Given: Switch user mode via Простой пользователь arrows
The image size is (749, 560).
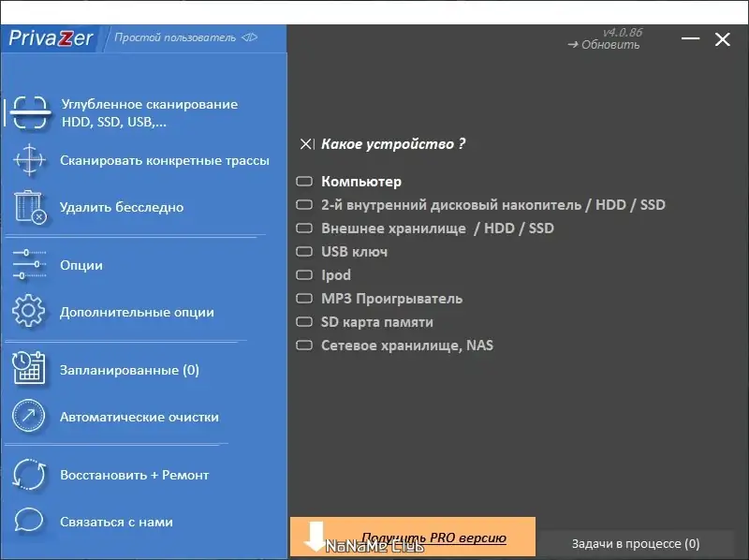Looking at the screenshot, I should coord(249,37).
